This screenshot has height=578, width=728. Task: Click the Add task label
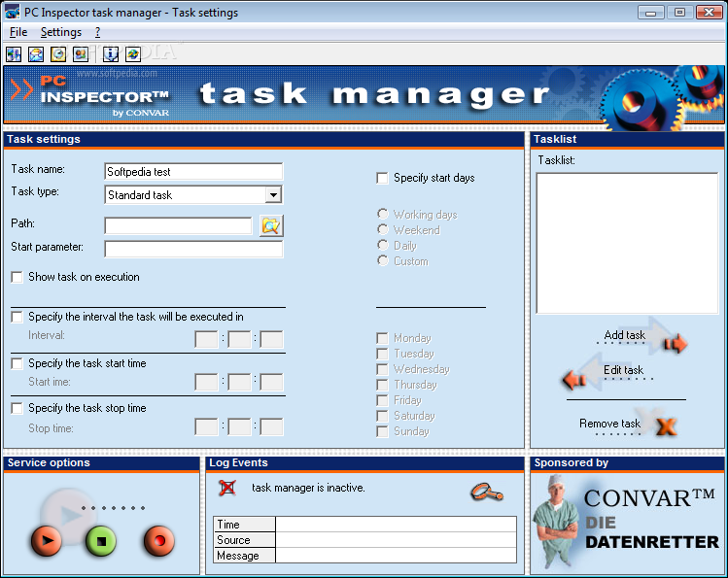(624, 335)
